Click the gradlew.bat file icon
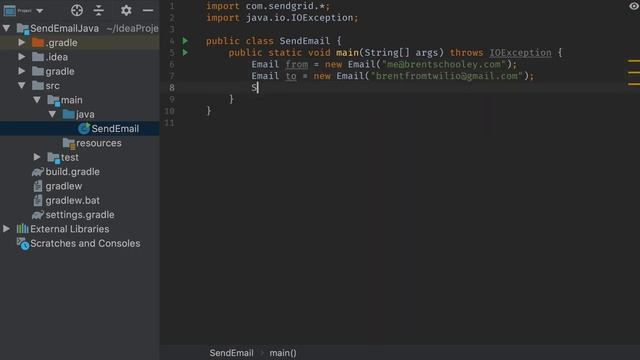 [38, 200]
